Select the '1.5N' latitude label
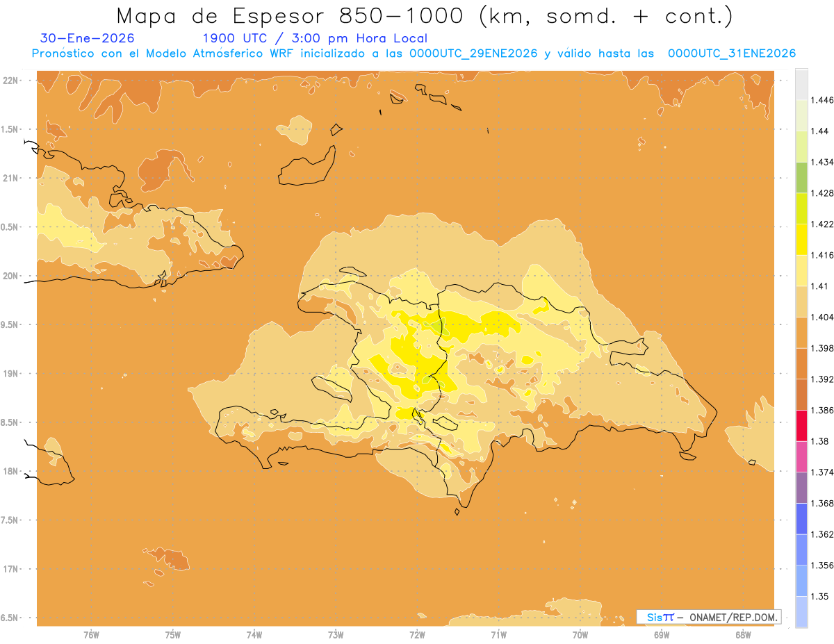 [10, 129]
